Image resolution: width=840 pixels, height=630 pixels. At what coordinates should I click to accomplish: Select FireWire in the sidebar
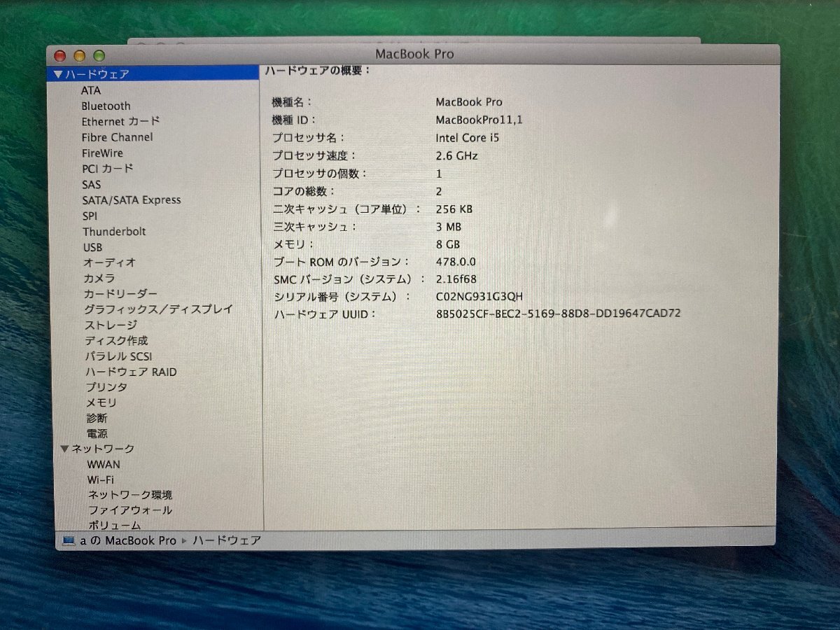tap(102, 153)
